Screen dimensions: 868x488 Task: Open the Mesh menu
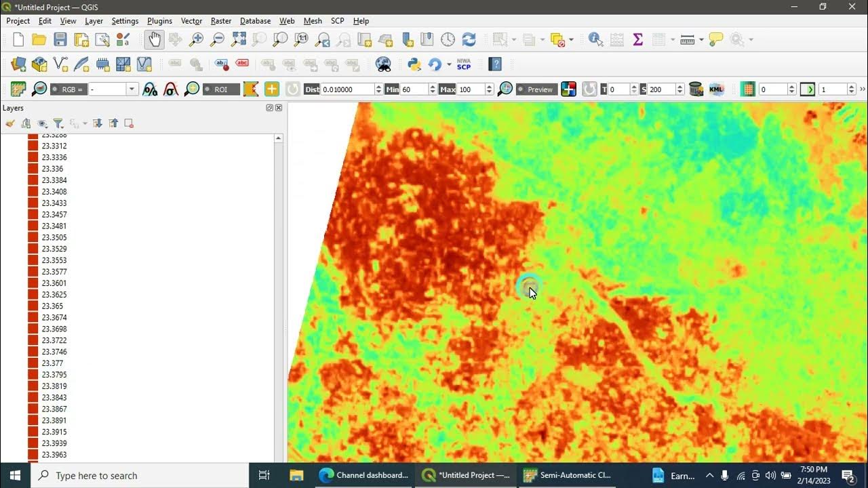(313, 21)
